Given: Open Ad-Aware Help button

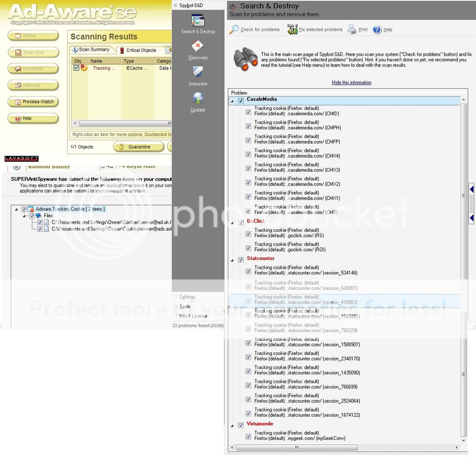Looking at the screenshot, I should (33, 119).
